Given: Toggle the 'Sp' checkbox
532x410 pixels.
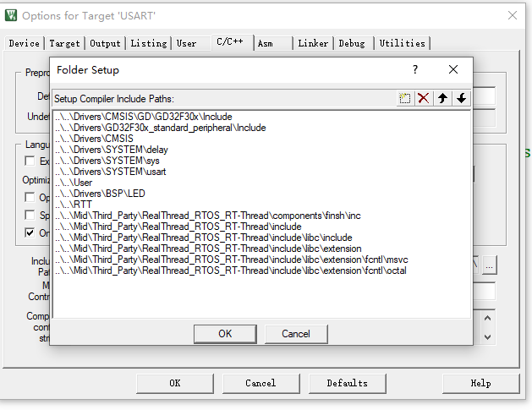Looking at the screenshot, I should [30, 215].
